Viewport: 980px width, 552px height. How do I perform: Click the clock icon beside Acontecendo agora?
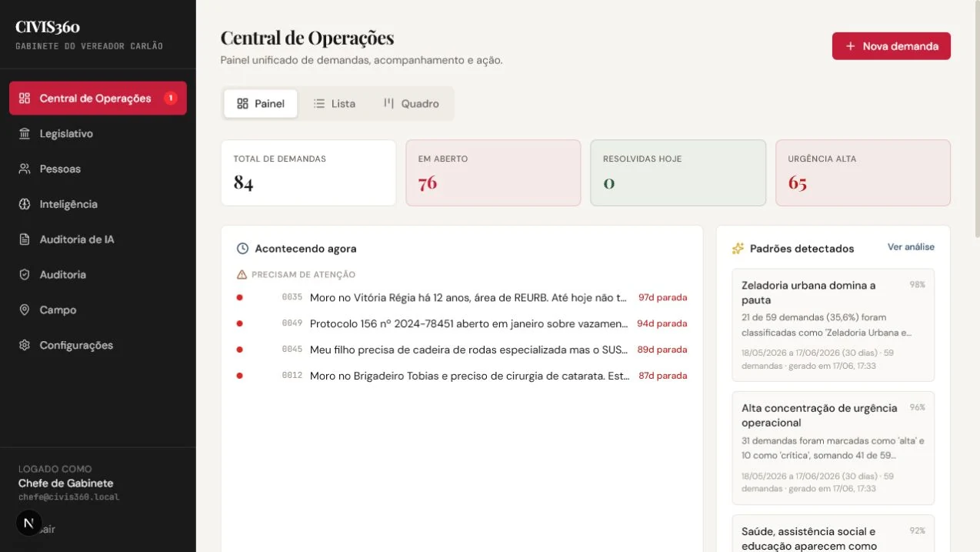click(x=242, y=249)
